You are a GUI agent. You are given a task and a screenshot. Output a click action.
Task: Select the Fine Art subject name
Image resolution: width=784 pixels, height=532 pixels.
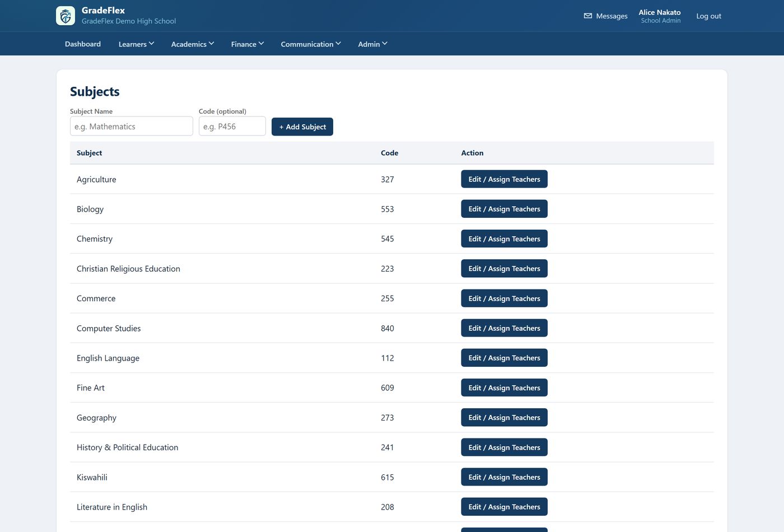pyautogui.click(x=91, y=388)
